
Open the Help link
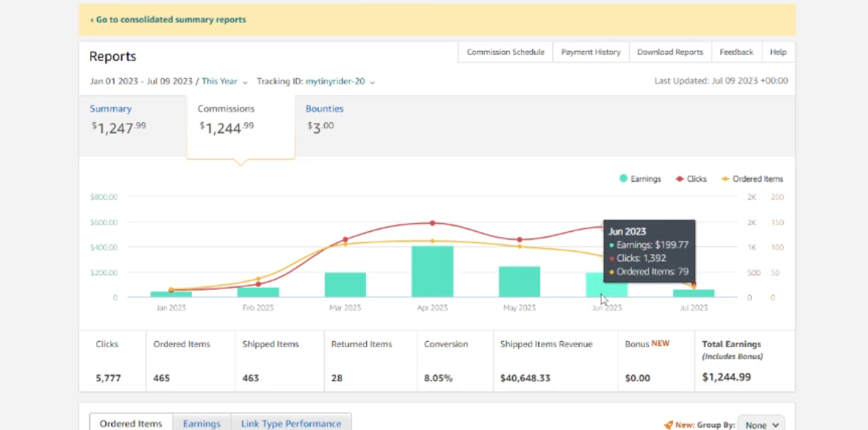click(778, 52)
